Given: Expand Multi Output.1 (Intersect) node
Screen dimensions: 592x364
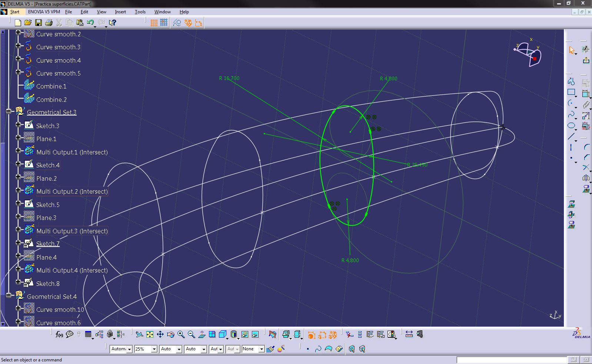Looking at the screenshot, I should pyautogui.click(x=18, y=151).
